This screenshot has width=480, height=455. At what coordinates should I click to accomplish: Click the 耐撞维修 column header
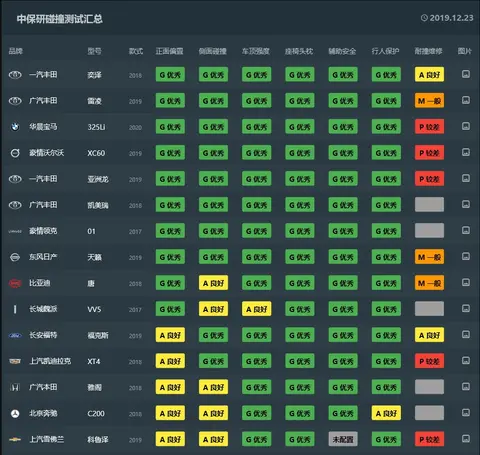click(x=429, y=51)
